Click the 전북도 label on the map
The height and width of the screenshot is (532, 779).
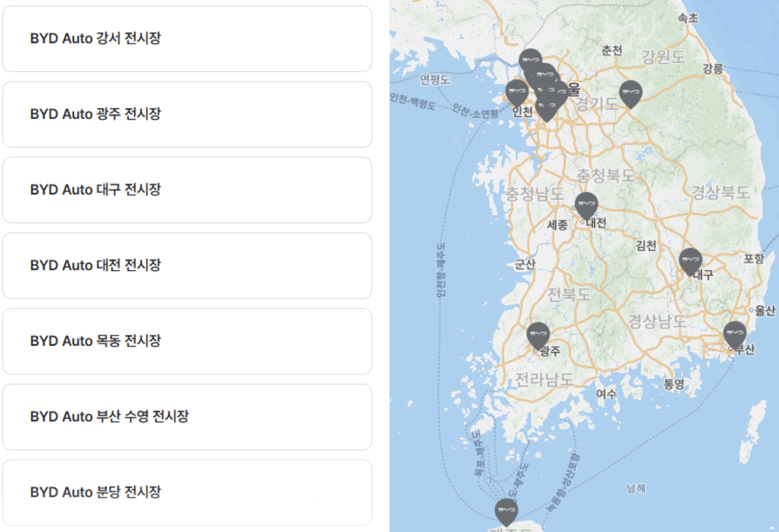click(569, 294)
